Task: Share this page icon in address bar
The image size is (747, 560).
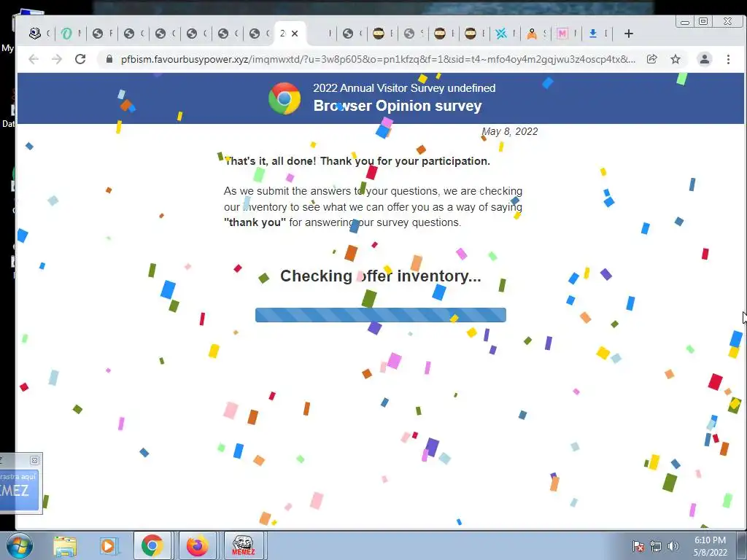Action: 651,59
